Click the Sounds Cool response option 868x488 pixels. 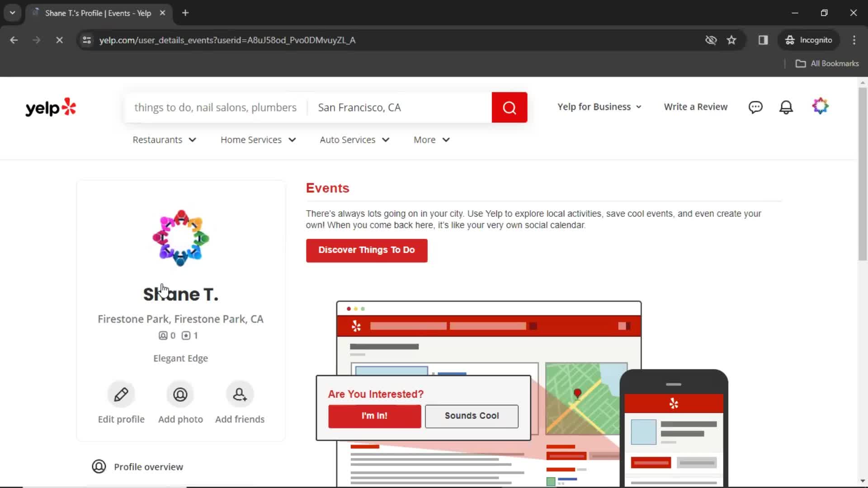472,416
